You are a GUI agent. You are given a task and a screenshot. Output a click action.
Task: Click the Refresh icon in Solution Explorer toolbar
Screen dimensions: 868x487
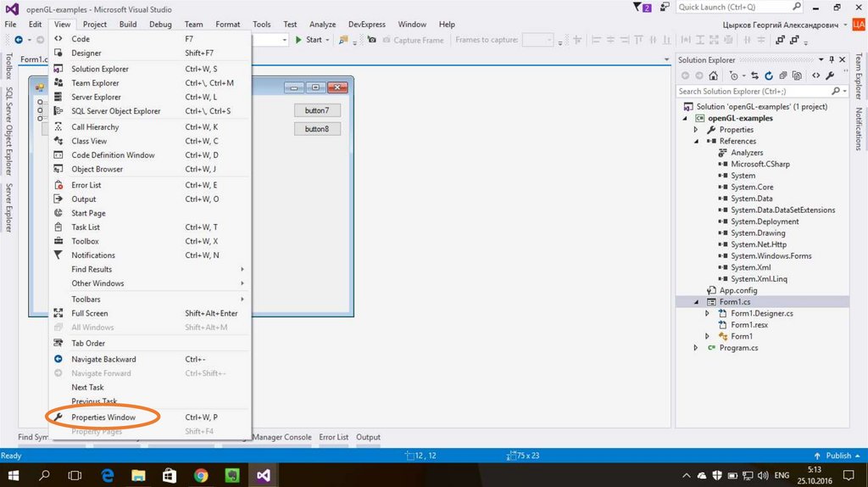point(769,76)
